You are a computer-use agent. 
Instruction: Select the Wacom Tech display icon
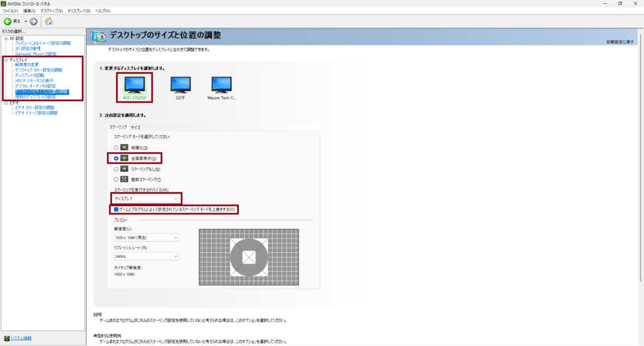221,84
